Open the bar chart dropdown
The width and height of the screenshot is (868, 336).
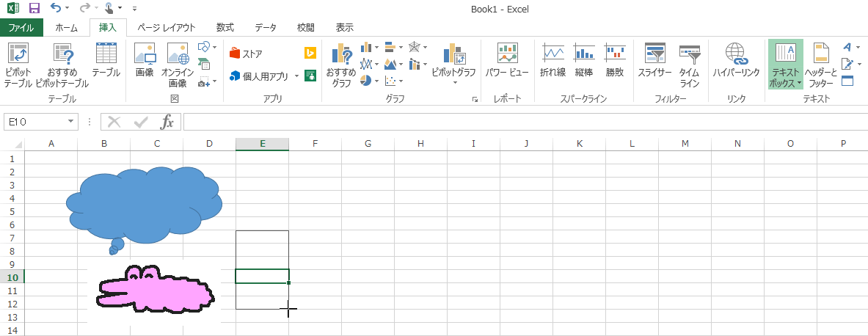tap(393, 48)
